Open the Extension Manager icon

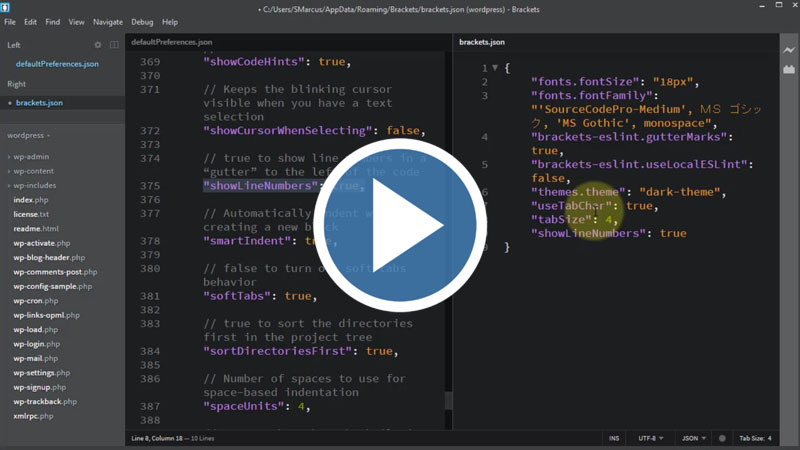point(790,72)
